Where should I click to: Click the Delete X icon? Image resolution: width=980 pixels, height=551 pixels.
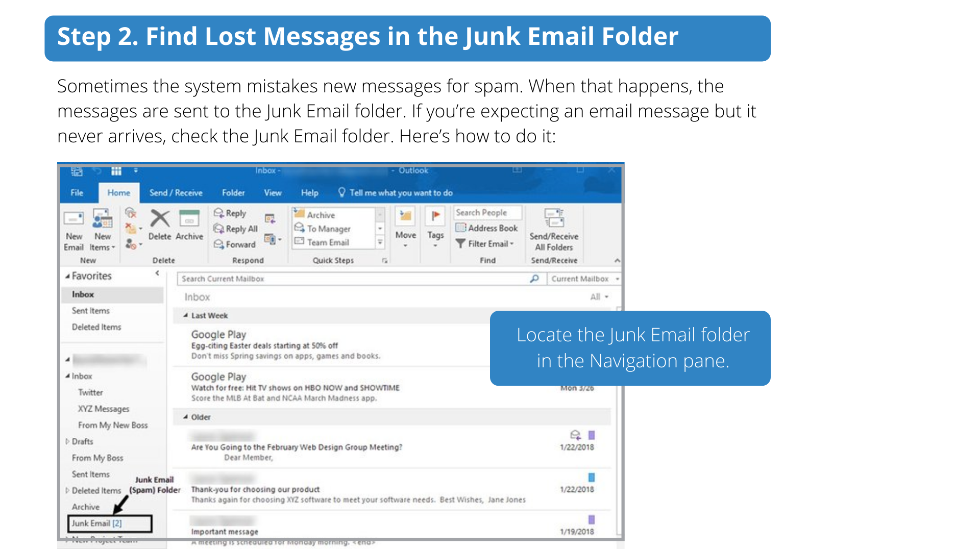(x=160, y=219)
